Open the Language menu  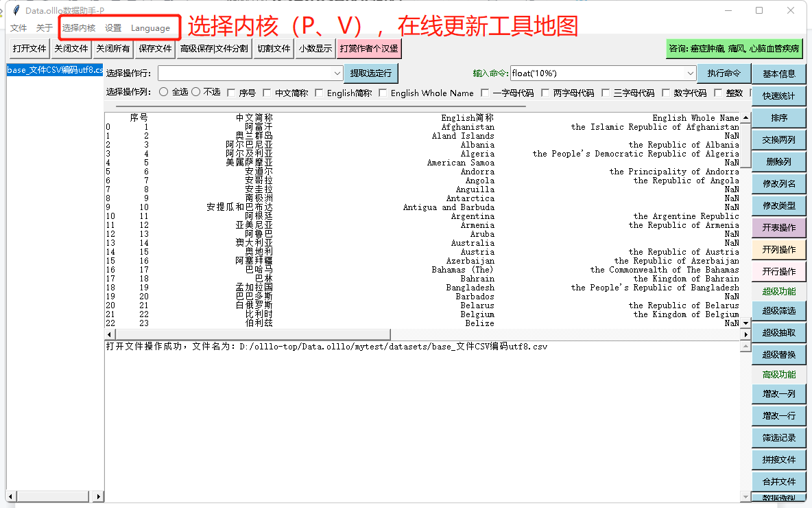[x=150, y=28]
